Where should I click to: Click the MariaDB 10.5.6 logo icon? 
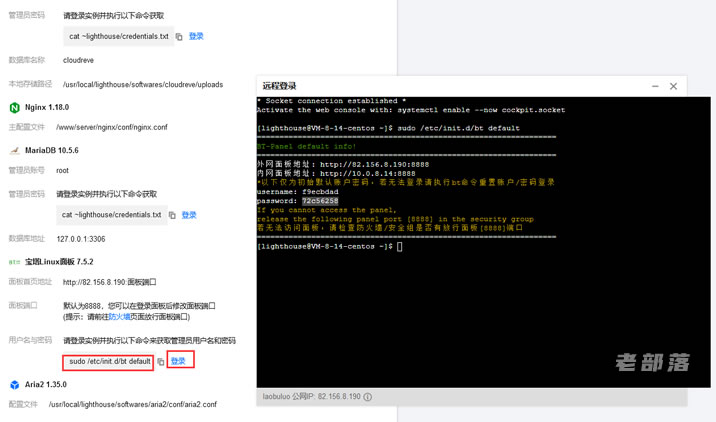(x=15, y=150)
